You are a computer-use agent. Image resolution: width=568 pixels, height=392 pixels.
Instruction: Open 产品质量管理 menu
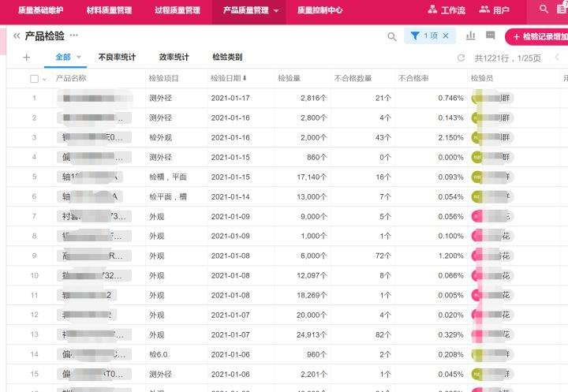(x=245, y=10)
